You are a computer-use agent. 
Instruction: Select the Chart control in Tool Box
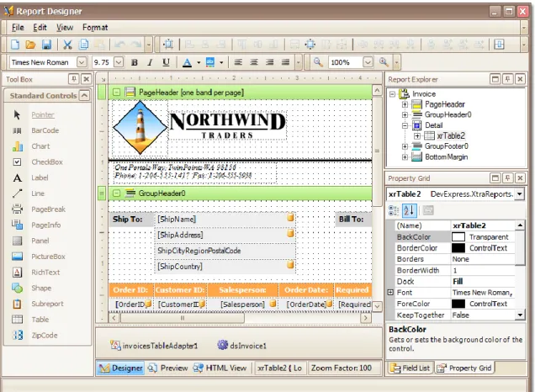tap(40, 146)
